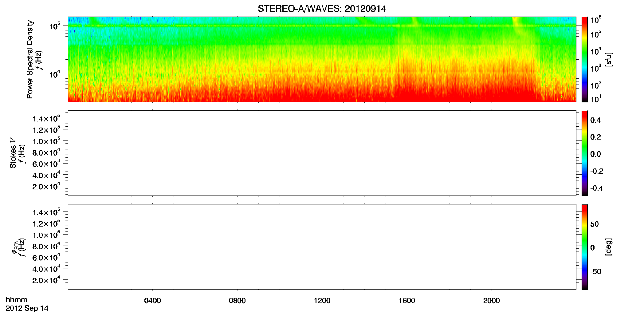Click the 8.0×10^4 Stokes panel frequency label

point(46,152)
